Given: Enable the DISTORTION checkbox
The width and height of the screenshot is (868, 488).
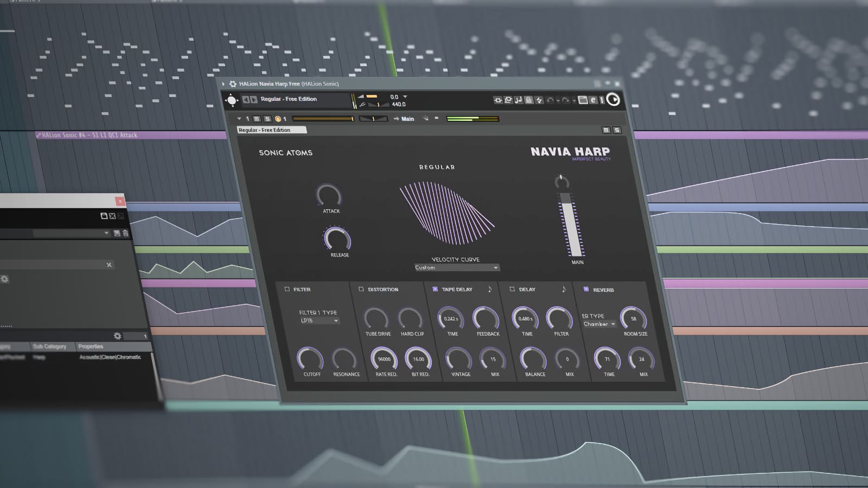Looking at the screenshot, I should (361, 289).
